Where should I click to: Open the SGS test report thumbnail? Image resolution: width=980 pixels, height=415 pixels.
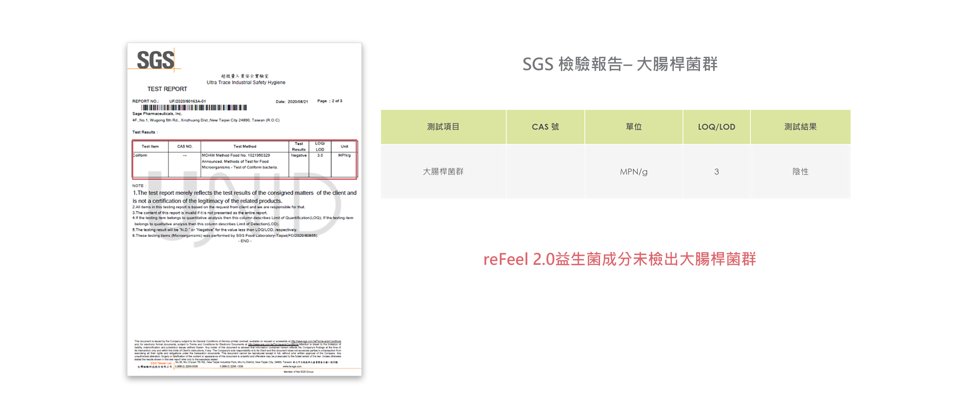click(x=244, y=209)
